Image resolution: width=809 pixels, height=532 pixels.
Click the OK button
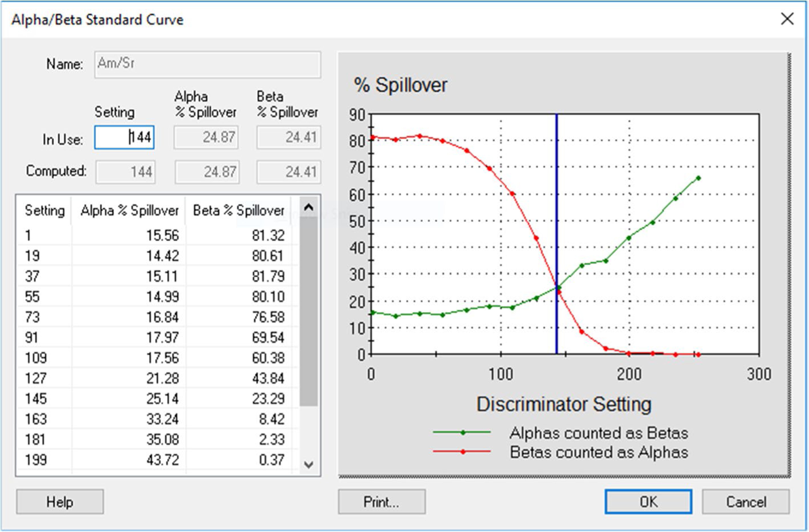coord(648,501)
